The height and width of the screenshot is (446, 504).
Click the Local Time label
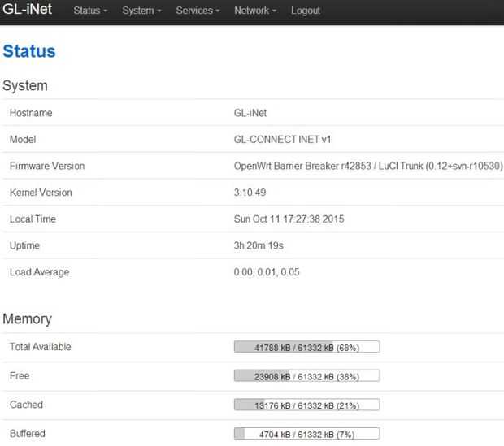coord(33,219)
